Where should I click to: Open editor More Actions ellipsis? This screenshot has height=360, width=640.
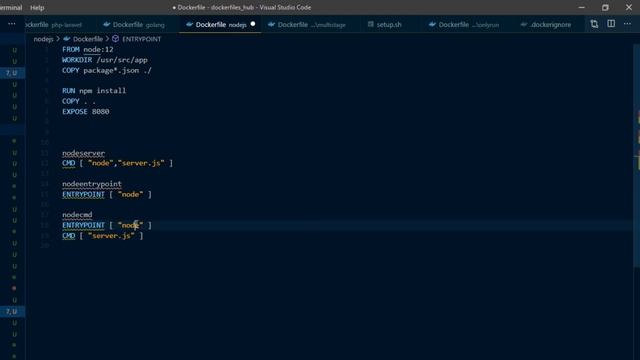point(627,24)
